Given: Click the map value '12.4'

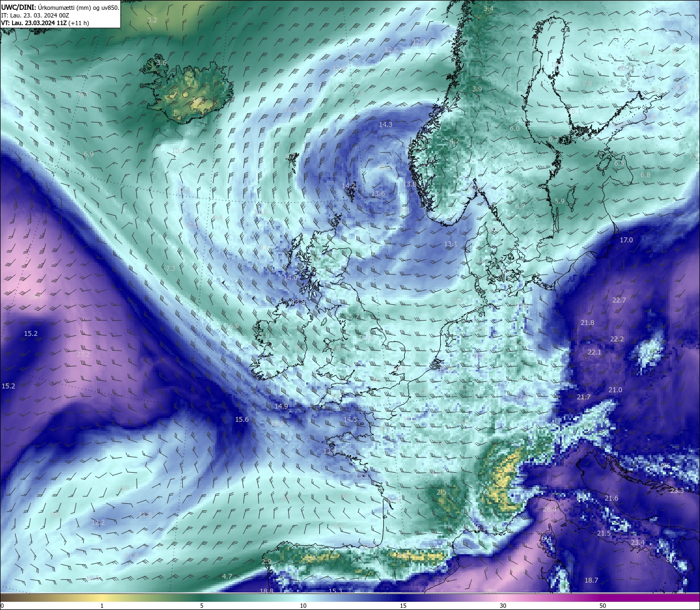Looking at the screenshot, I should [419, 42].
